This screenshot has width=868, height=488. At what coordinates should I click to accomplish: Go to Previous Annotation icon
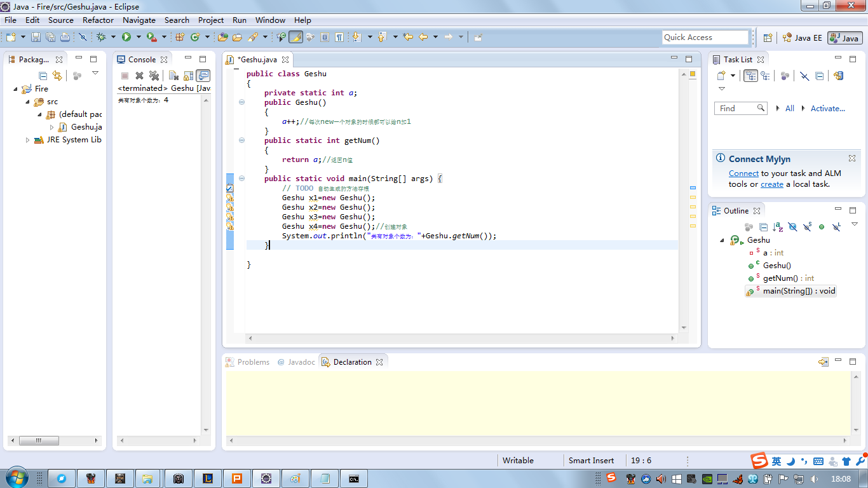click(x=382, y=37)
